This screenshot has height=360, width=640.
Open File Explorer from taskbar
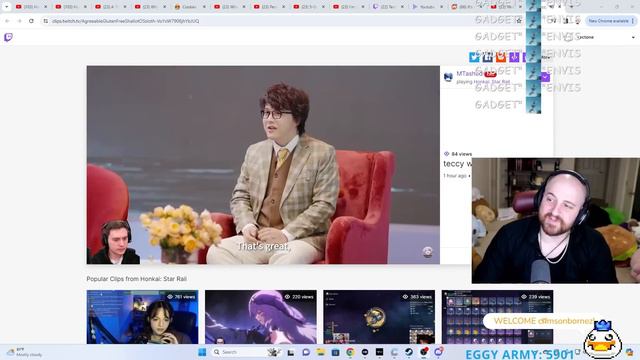320,352
